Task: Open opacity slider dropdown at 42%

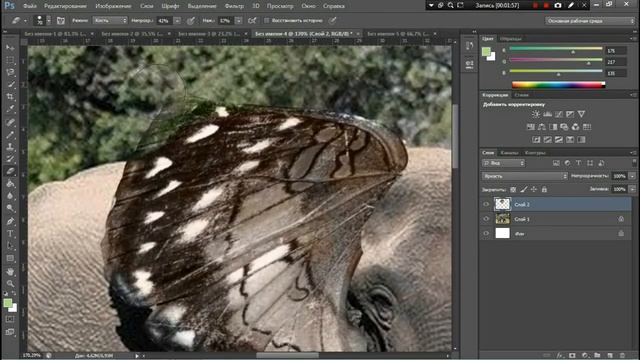Action: click(x=177, y=20)
